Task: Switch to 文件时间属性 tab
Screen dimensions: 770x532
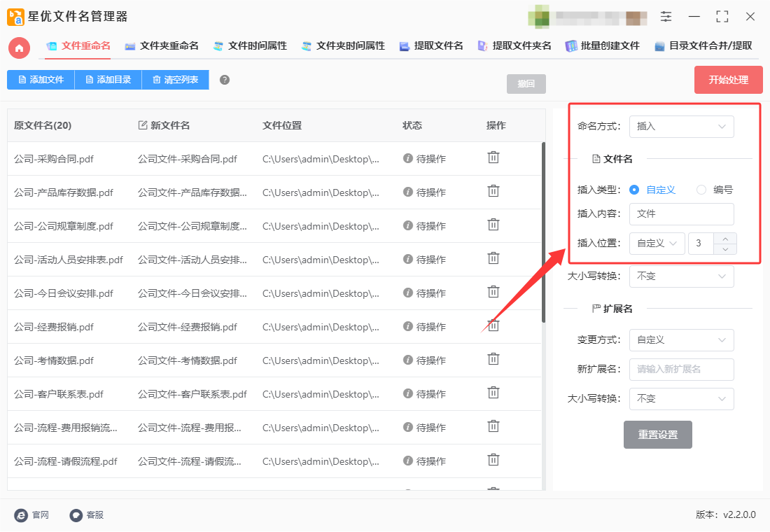Action: click(x=250, y=46)
